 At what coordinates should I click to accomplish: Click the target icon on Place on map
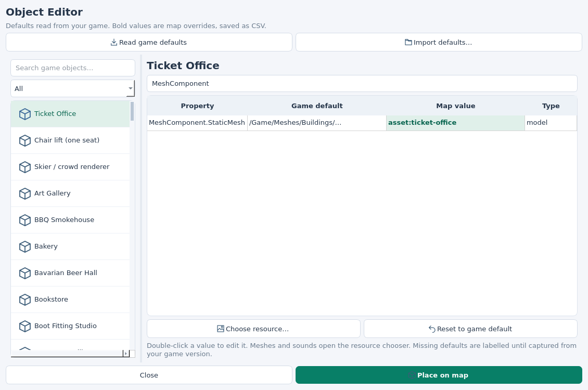412,375
